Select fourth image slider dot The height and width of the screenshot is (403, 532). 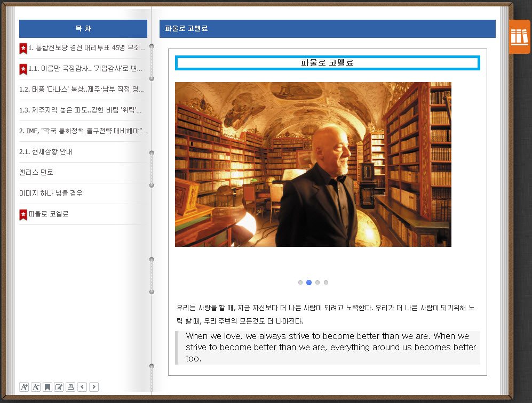[x=326, y=283]
